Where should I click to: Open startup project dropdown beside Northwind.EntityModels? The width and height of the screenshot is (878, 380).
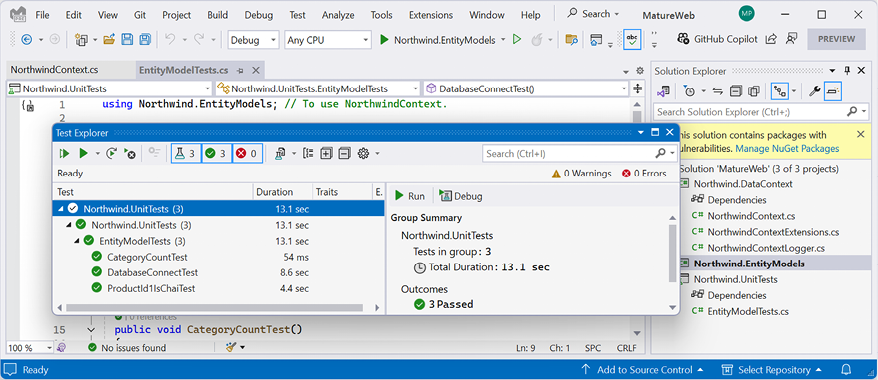click(503, 40)
